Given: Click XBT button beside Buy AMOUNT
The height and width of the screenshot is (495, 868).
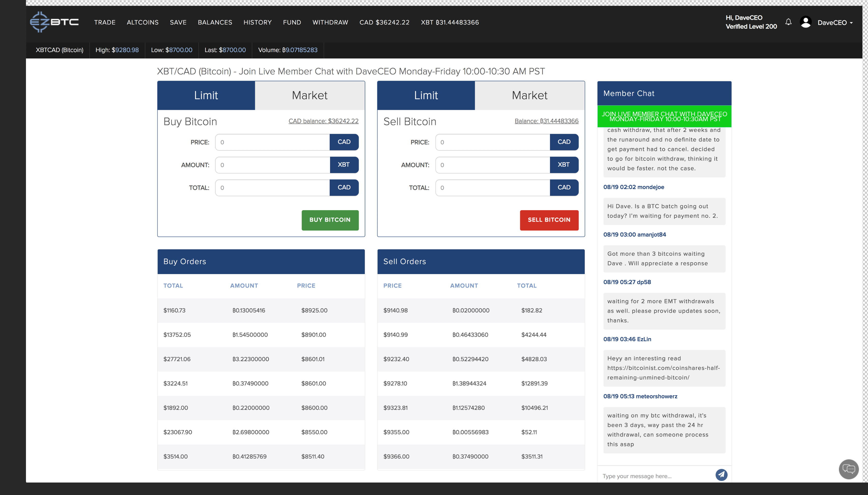Looking at the screenshot, I should [344, 165].
